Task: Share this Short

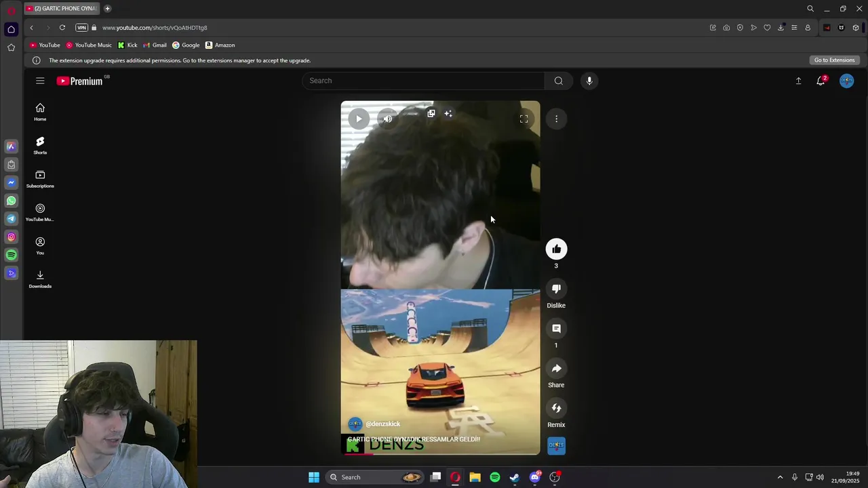Action: pyautogui.click(x=556, y=368)
